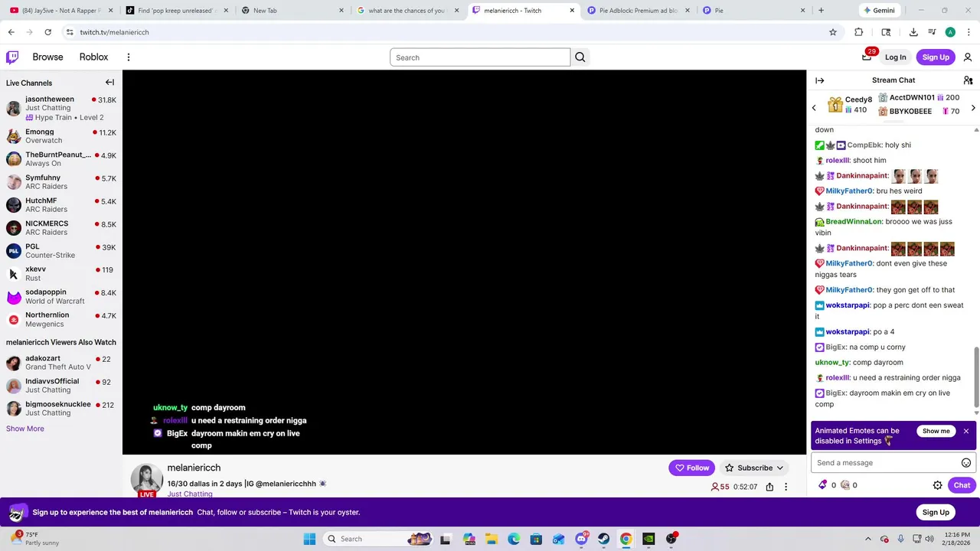Expand Show More channels list
Image resolution: width=980 pixels, height=551 pixels.
tap(25, 429)
